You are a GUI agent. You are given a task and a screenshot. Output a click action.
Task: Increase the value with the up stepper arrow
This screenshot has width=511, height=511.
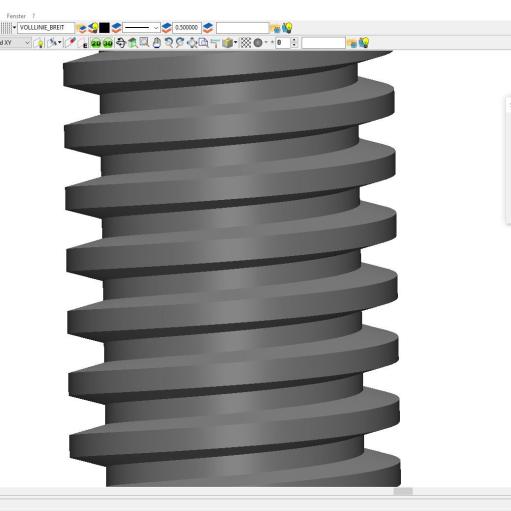(x=294, y=40)
